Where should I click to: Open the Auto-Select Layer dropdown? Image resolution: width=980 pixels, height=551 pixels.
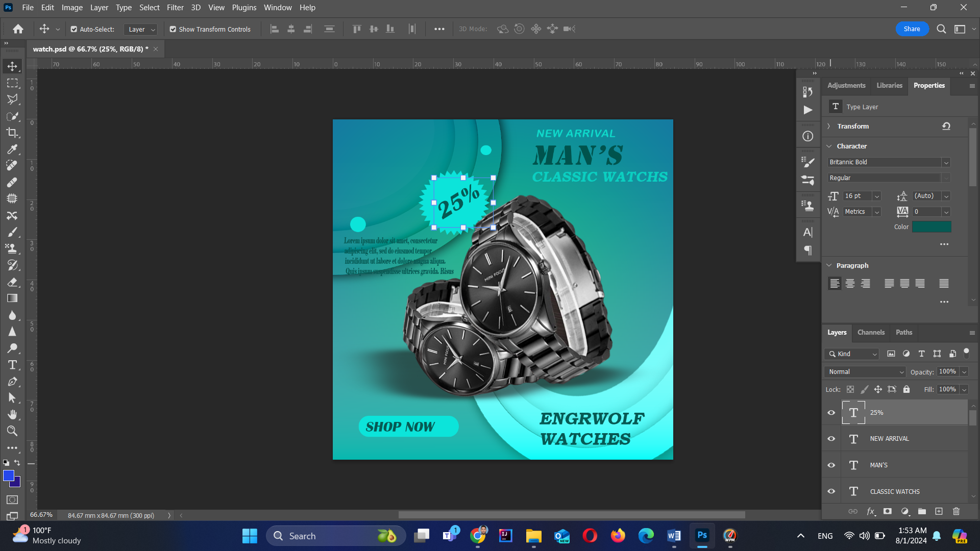140,30
